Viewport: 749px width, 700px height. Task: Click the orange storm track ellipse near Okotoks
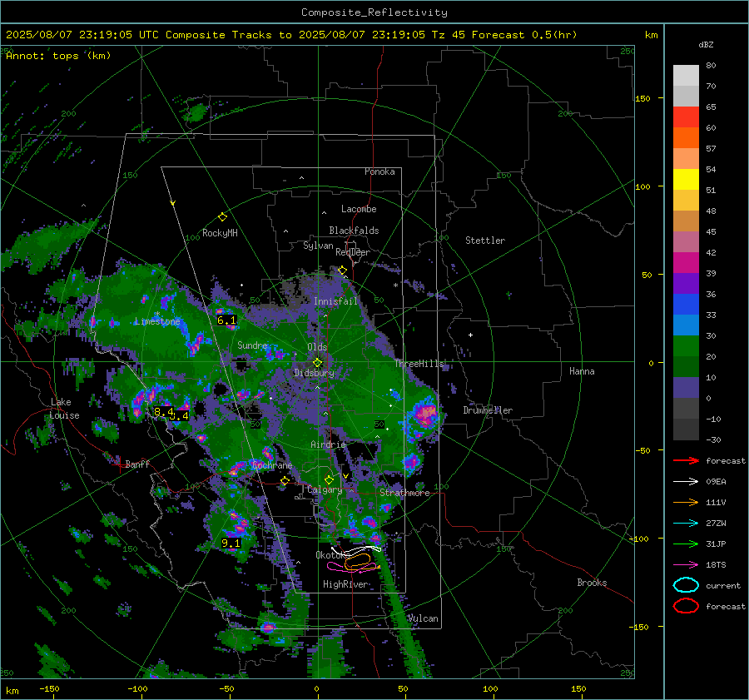pyautogui.click(x=357, y=561)
